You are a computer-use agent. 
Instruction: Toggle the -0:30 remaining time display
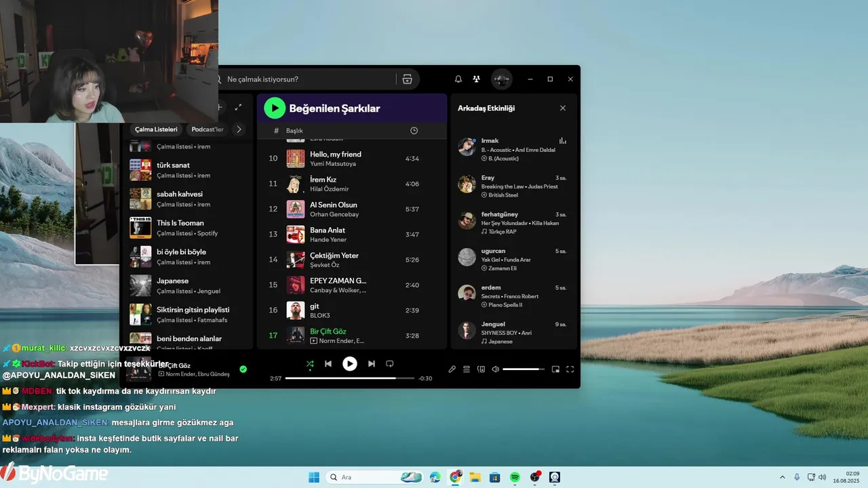(x=425, y=378)
